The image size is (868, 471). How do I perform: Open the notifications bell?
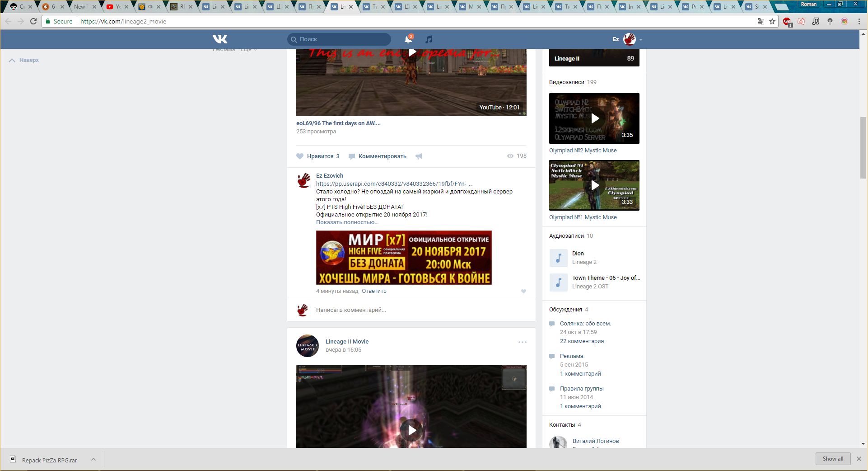(x=408, y=39)
